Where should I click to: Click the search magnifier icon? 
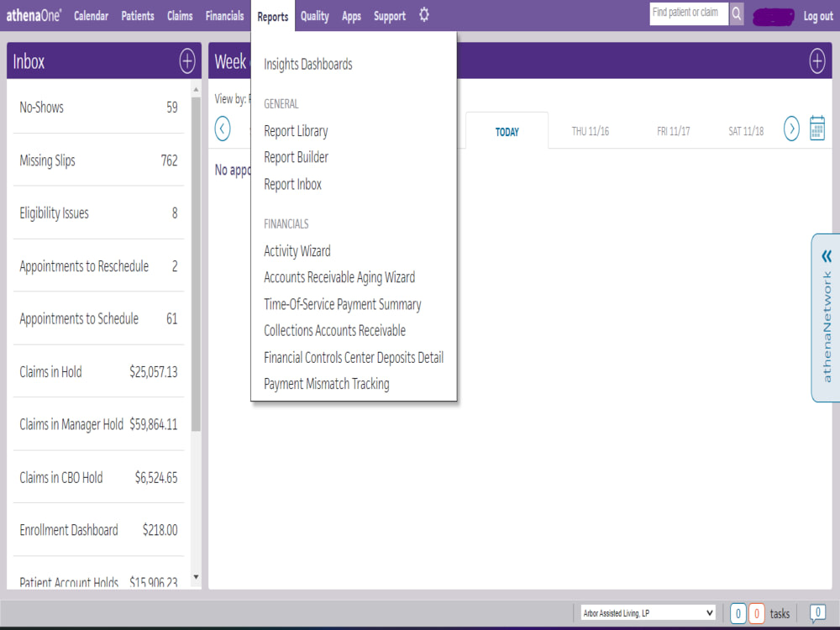[737, 14]
